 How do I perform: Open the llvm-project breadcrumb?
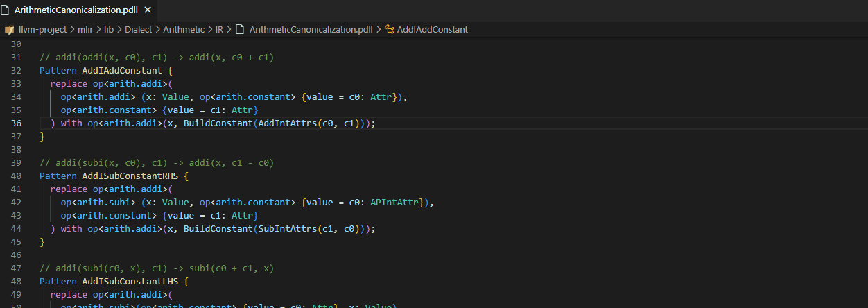tap(42, 30)
